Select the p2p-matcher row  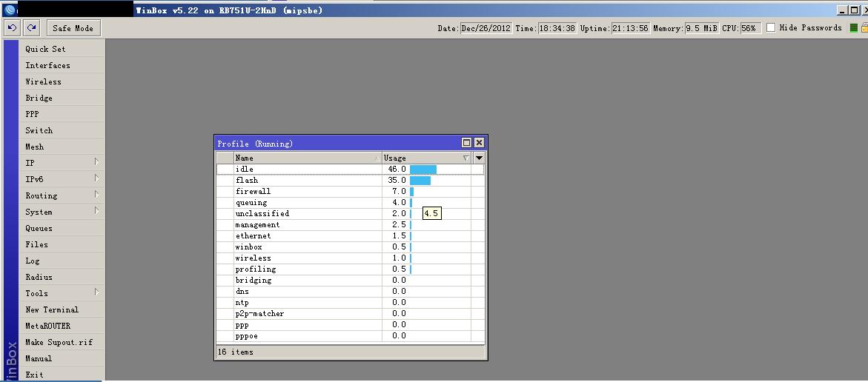[x=351, y=313]
